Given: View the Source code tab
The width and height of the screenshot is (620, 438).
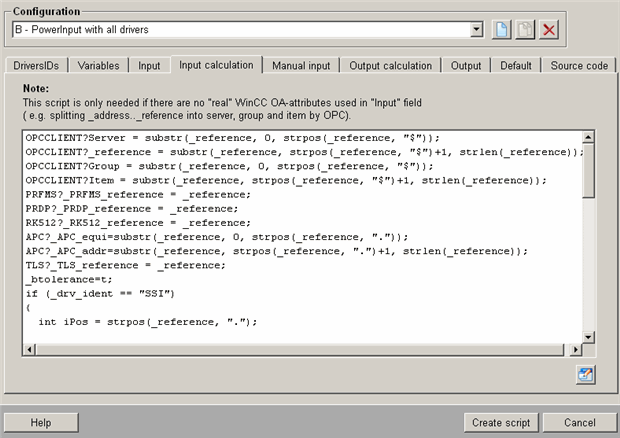Looking at the screenshot, I should point(579,66).
